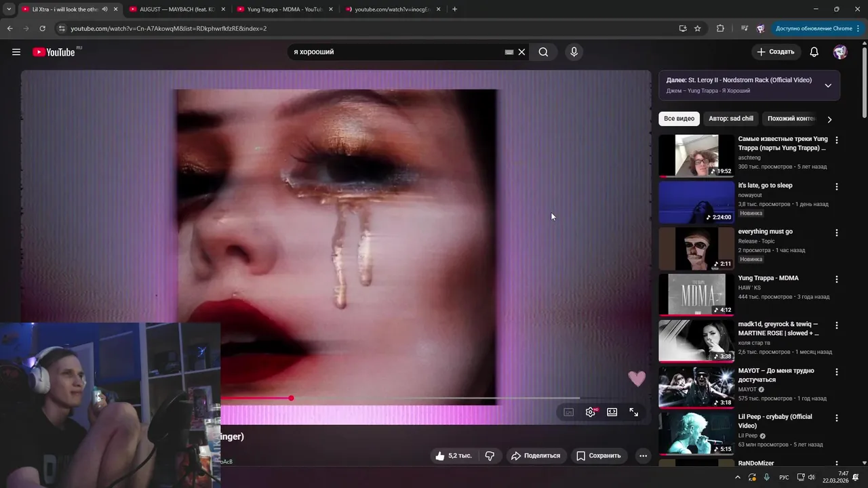Open the video player settings gear
Viewport: 868px width, 488px height.
(591, 412)
